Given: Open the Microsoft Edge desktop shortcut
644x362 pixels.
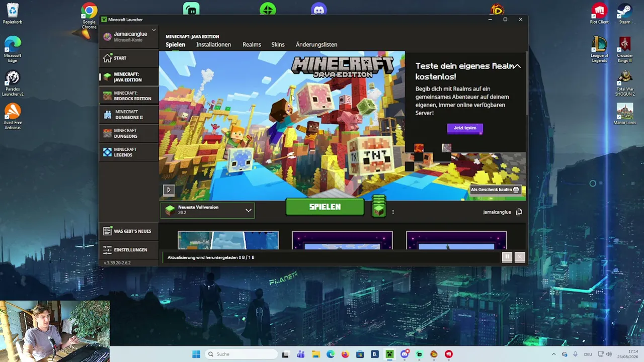Looking at the screenshot, I should 12,49.
